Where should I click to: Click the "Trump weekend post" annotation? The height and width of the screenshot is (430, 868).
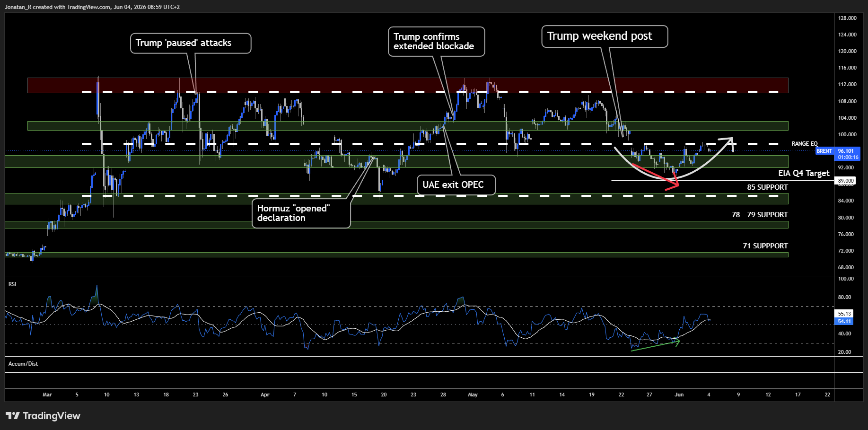pyautogui.click(x=605, y=36)
